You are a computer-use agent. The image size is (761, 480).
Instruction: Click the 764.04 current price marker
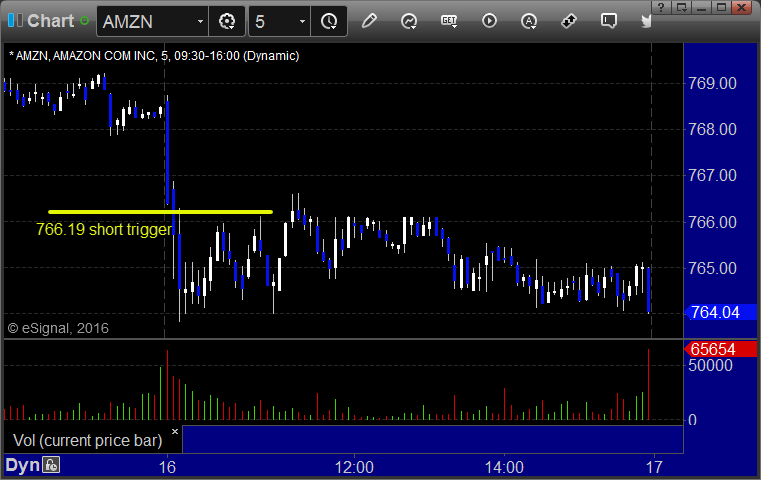pos(720,312)
